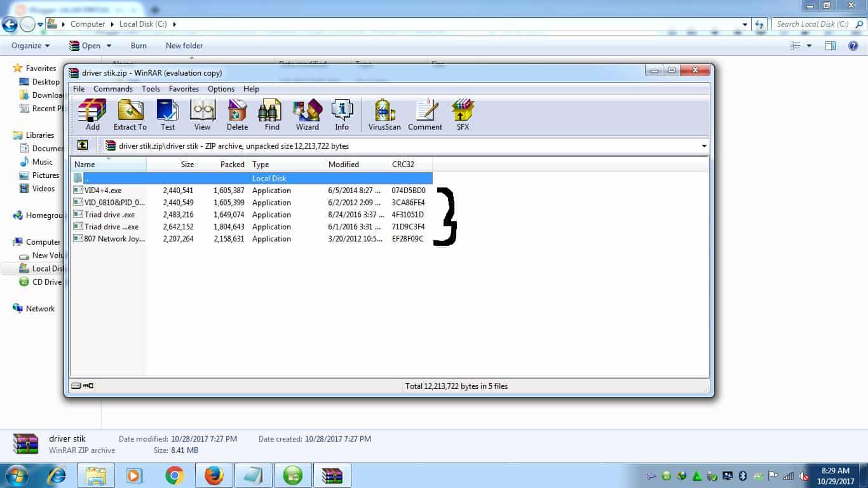Open the recent pages dropdown arrow
Image resolution: width=868 pixels, height=488 pixels.
pyautogui.click(x=40, y=24)
